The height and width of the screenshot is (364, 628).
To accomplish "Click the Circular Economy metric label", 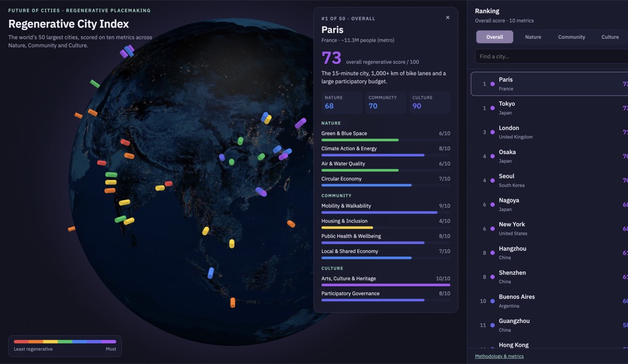I will point(341,179).
